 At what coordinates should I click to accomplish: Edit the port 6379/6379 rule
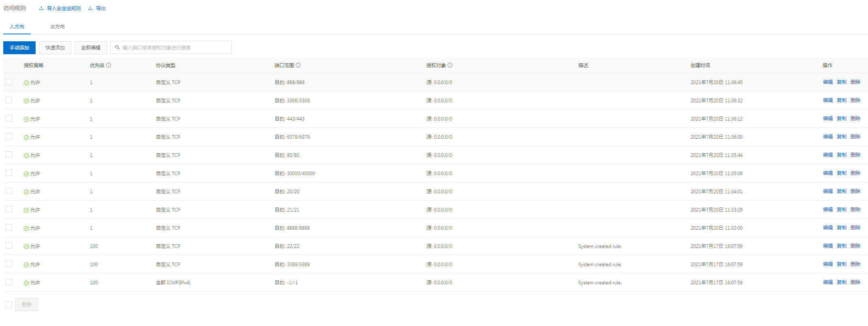(x=828, y=137)
